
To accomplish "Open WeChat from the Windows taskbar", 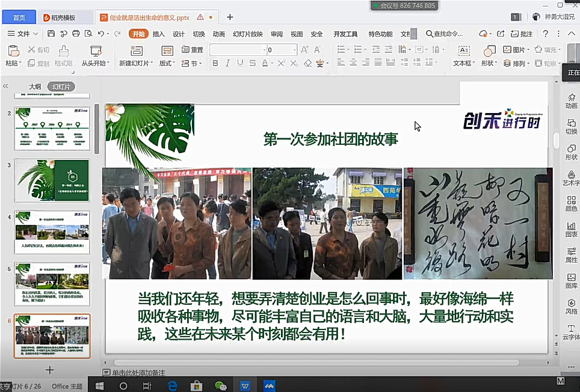I will 221,385.
